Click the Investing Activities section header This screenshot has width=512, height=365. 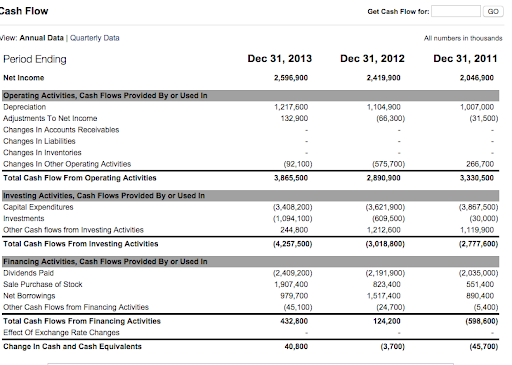click(x=250, y=195)
